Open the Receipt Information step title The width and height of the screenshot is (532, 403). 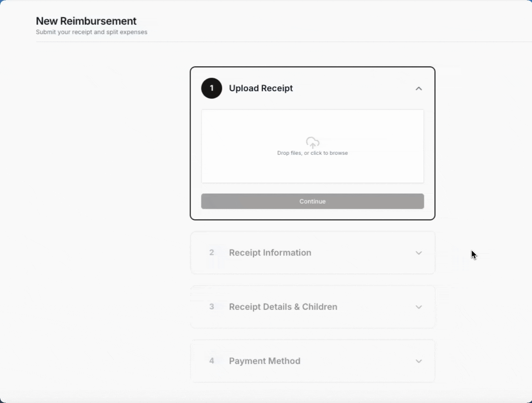[x=270, y=253]
